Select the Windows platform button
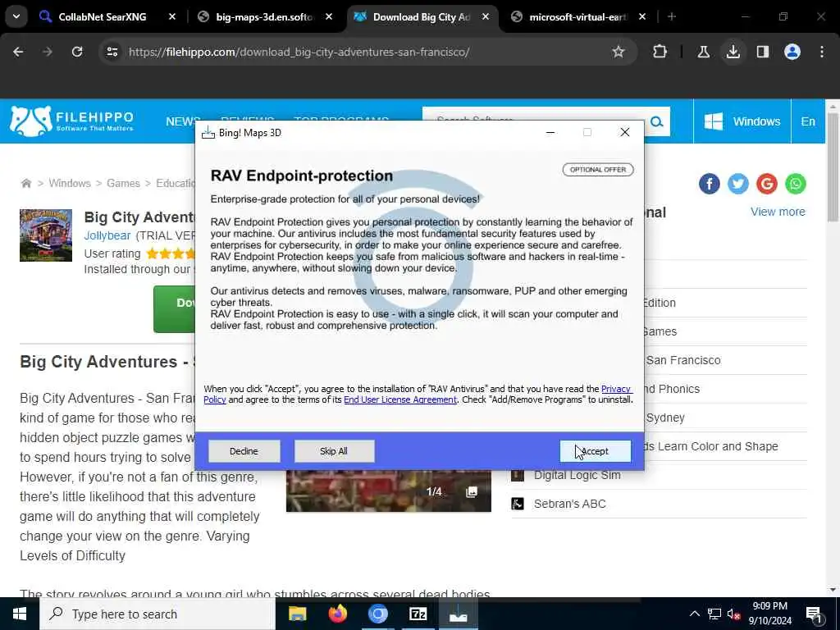The image size is (840, 630). point(742,121)
